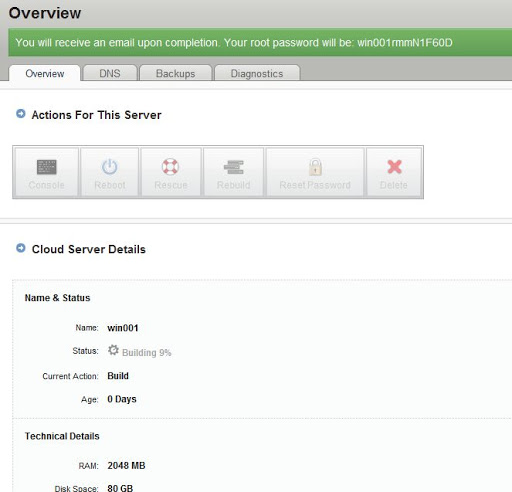Click the Console button label
Screen dimensions: 512x492
(47, 185)
